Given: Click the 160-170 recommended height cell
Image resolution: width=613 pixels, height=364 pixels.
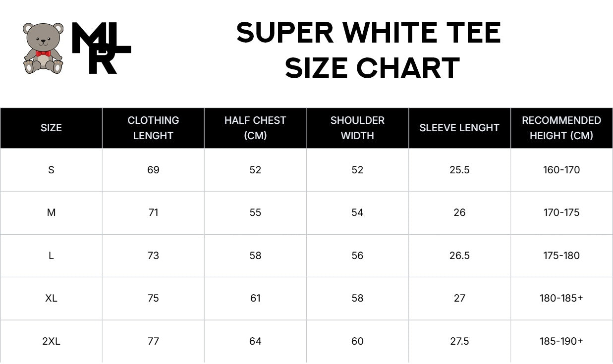Looking at the screenshot, I should coord(561,170).
